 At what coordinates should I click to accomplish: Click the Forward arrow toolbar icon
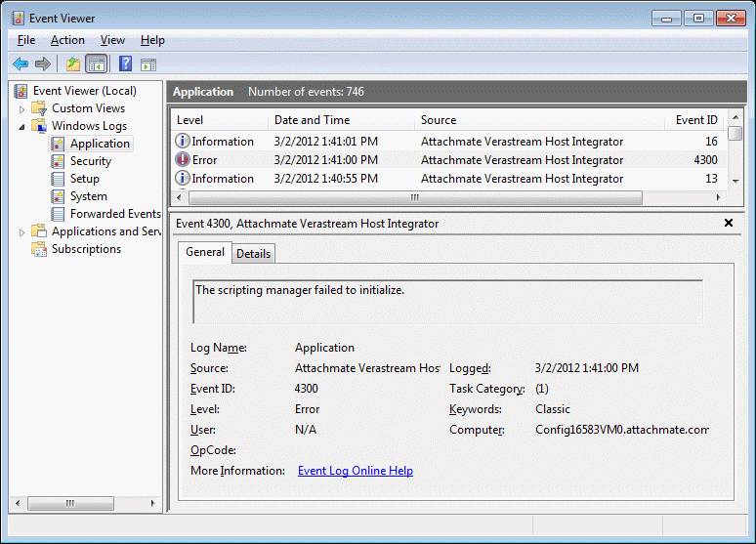click(x=43, y=63)
